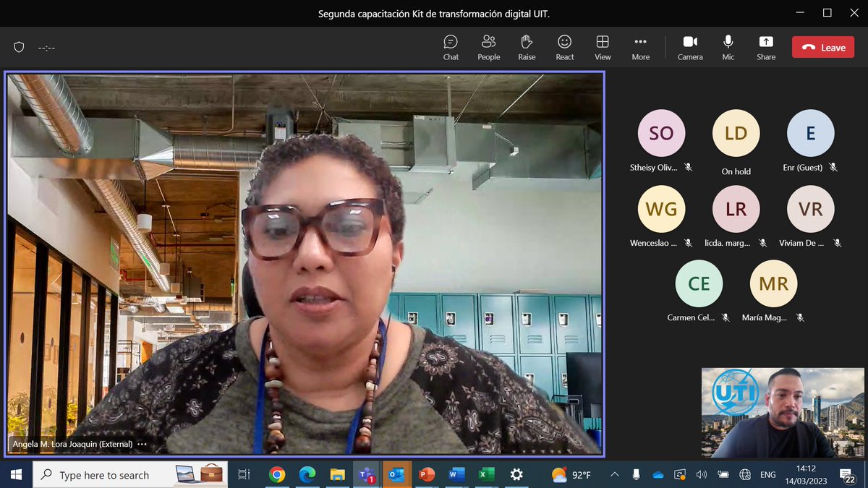Raise your hand in the meeting
Viewport: 868px width, 488px height.
(x=527, y=48)
